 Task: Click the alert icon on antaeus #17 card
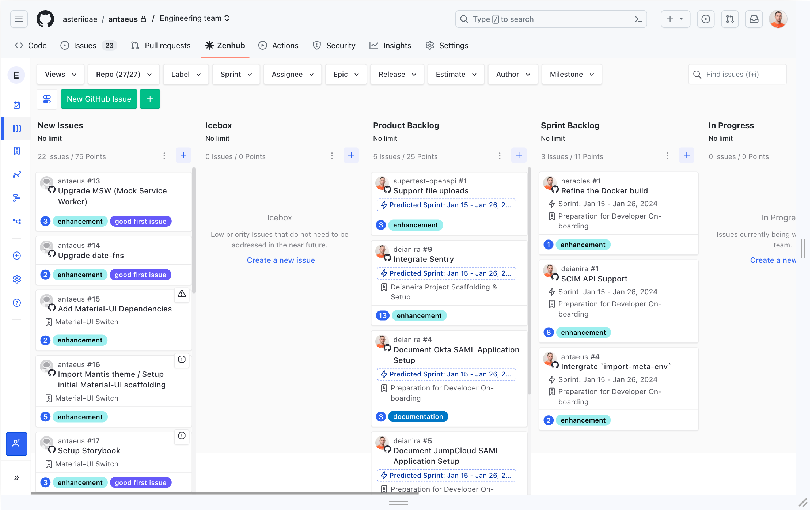(182, 436)
